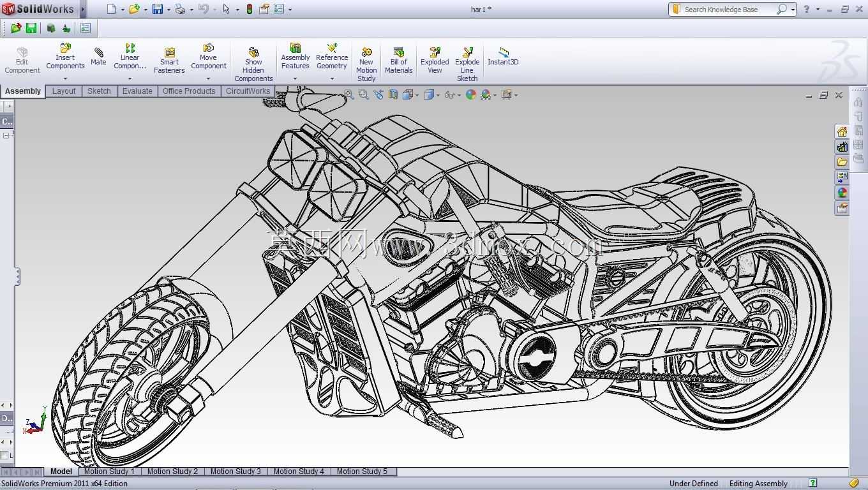Screen dimensions: 868x490
Task: Click Show Hidden Components
Action: pyautogui.click(x=253, y=64)
